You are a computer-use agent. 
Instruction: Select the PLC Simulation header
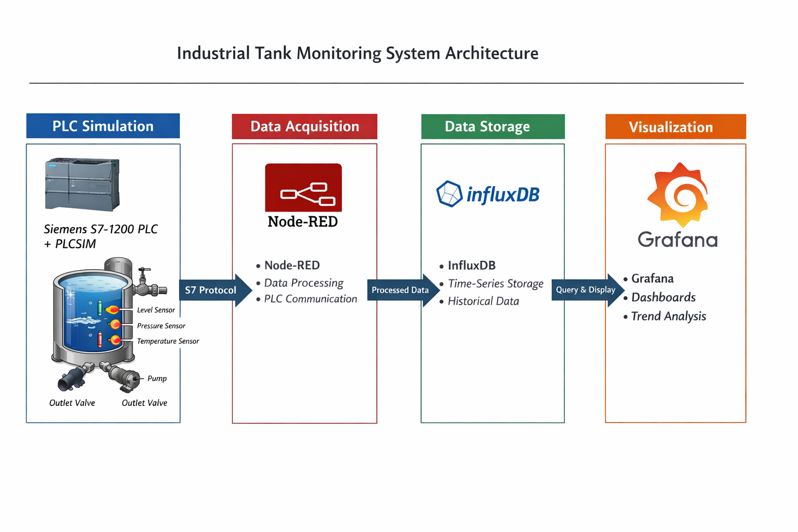(103, 126)
